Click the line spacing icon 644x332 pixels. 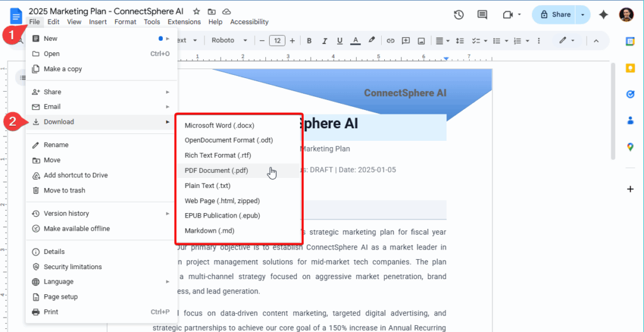coord(460,41)
